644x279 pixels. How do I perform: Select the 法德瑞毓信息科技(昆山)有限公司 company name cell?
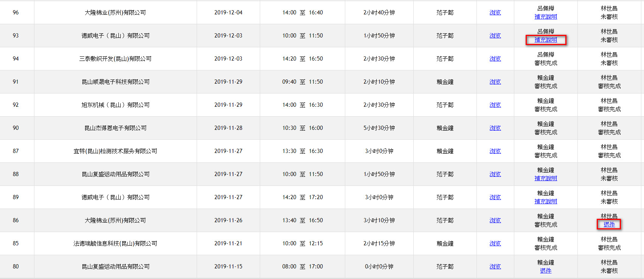click(x=115, y=243)
